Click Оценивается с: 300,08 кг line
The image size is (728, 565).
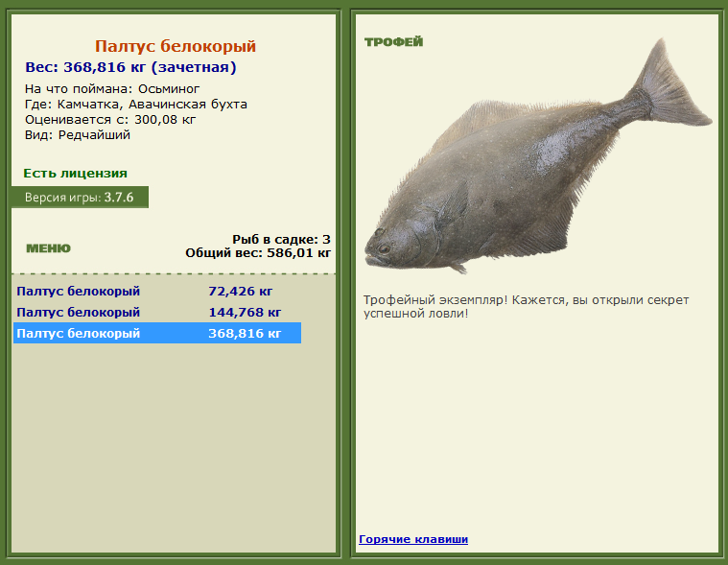110,119
